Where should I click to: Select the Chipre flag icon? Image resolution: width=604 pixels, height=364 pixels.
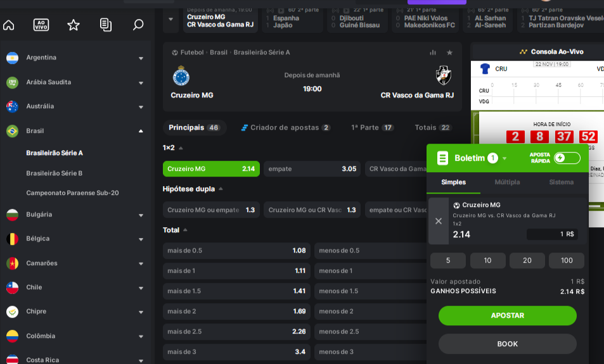coord(12,311)
